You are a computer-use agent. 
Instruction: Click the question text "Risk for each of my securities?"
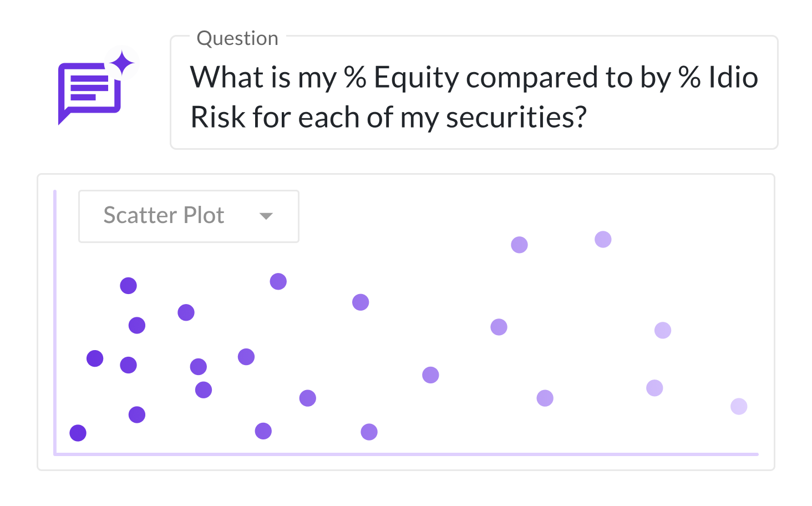388,118
